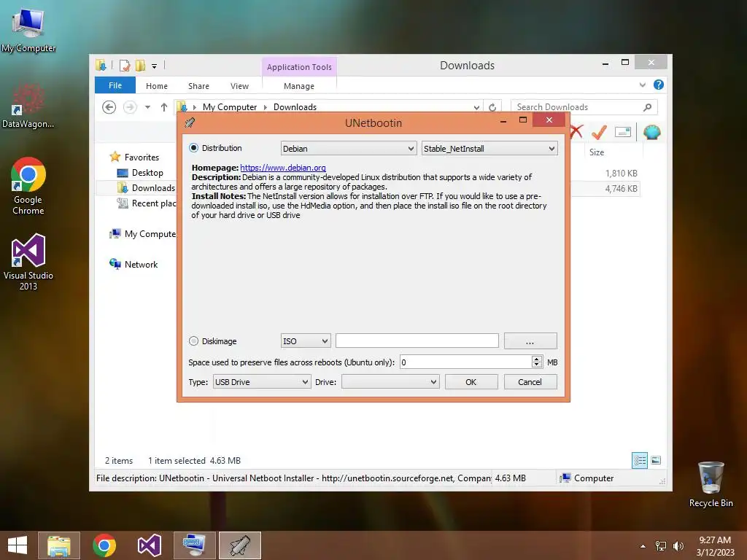Screen dimensions: 747x560
Task: Switch to details view icon
Action: [x=640, y=461]
